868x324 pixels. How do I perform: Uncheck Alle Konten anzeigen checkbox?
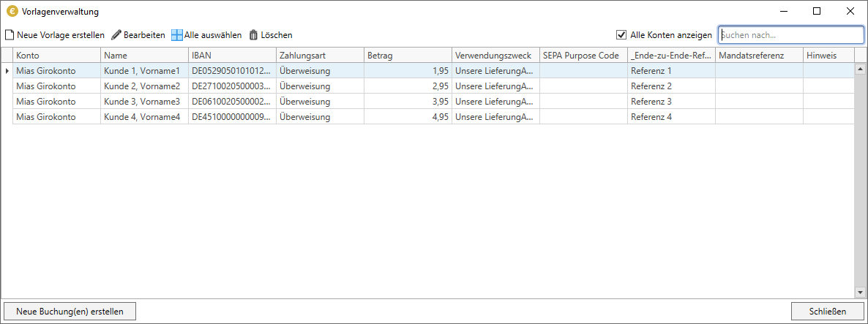621,35
